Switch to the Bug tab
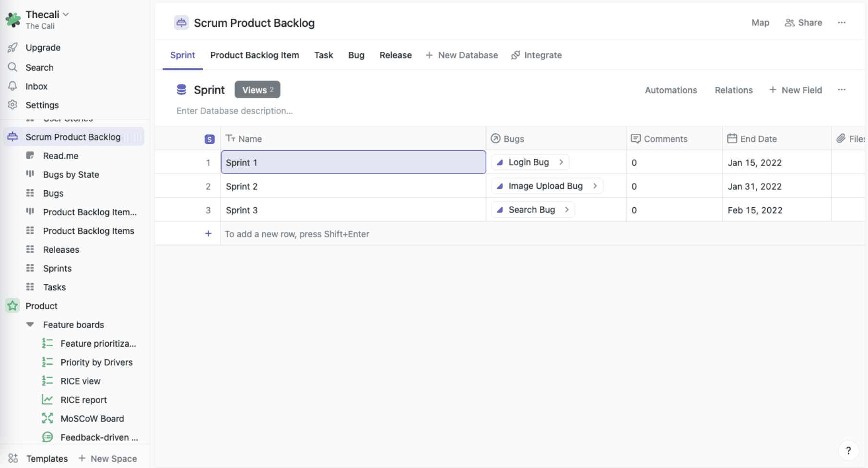868x468 pixels. click(356, 55)
